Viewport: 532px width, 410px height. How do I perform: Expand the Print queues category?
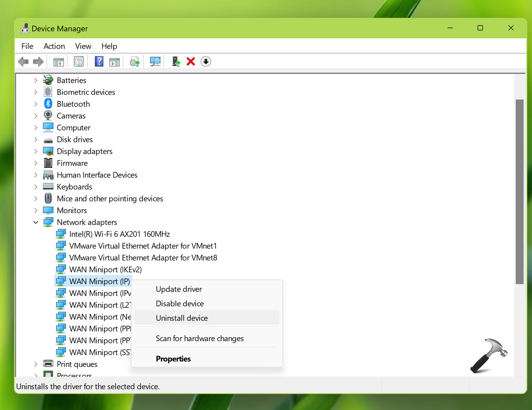pos(36,364)
